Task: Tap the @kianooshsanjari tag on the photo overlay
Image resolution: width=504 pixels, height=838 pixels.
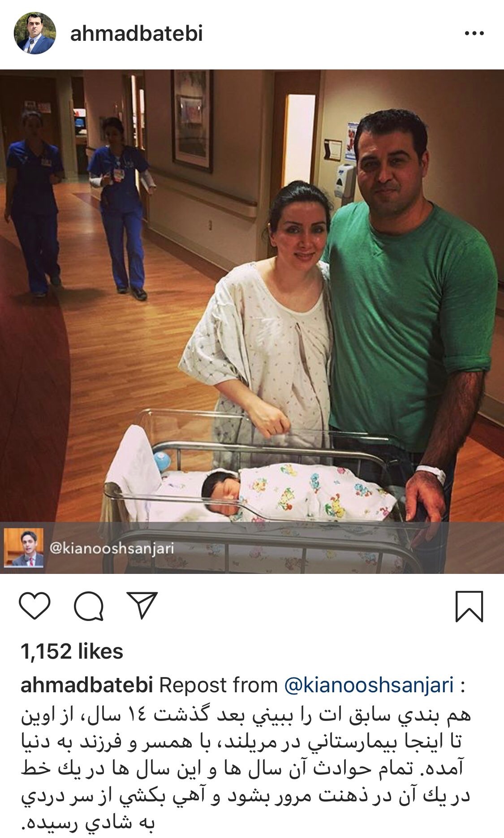Action: [112, 548]
